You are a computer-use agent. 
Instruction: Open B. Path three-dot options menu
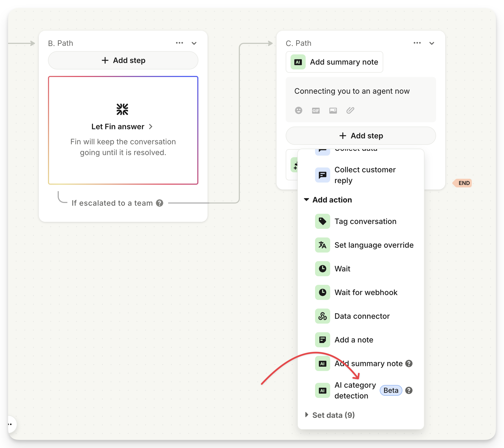(x=179, y=43)
